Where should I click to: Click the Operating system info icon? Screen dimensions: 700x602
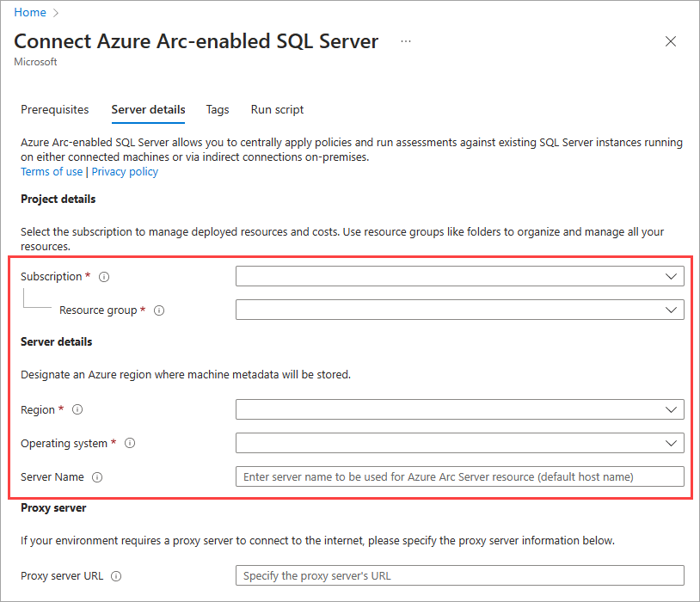tap(129, 443)
